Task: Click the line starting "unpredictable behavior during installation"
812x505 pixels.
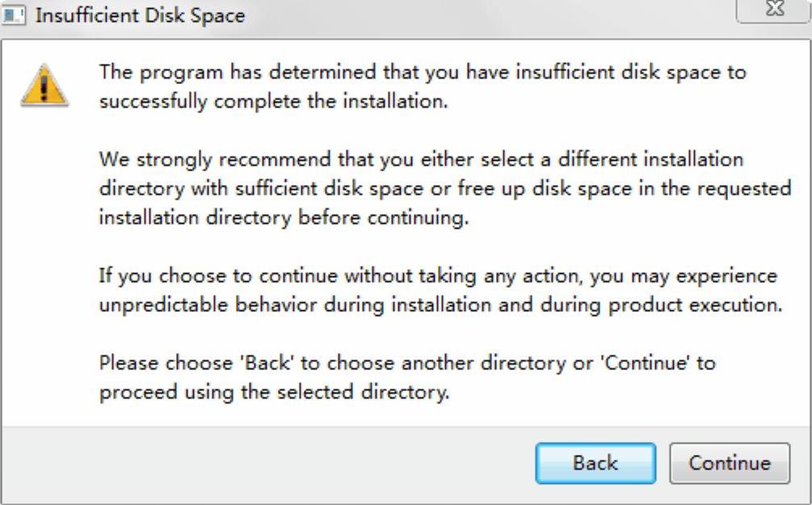Action: [x=440, y=305]
